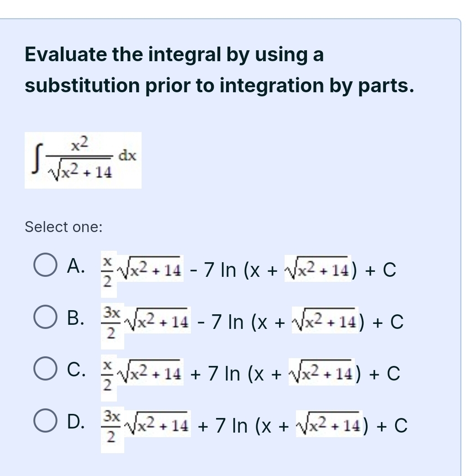The width and height of the screenshot is (470, 476).
Task: Click the 'B.' option letter label
Action: 75,321
